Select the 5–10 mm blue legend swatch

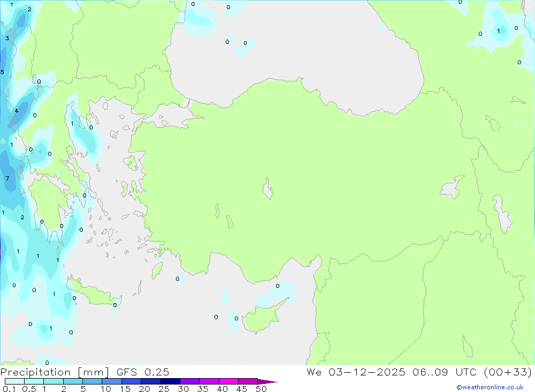coord(92,381)
